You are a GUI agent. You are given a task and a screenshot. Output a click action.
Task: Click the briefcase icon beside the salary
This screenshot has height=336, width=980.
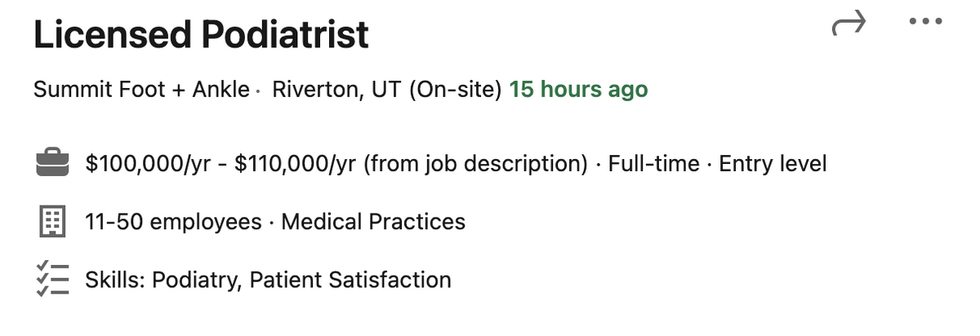(54, 164)
